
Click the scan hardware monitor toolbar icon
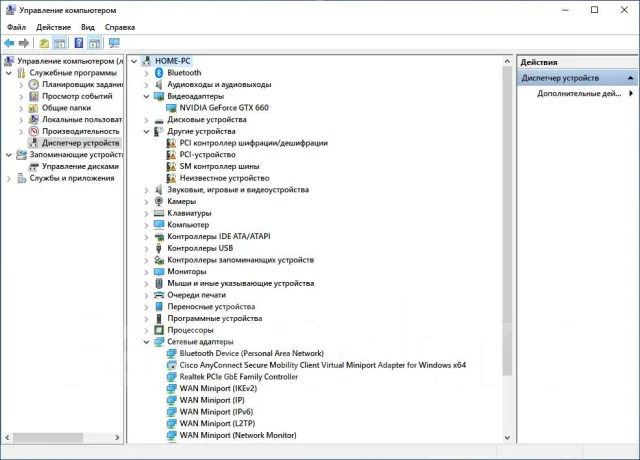(x=114, y=43)
